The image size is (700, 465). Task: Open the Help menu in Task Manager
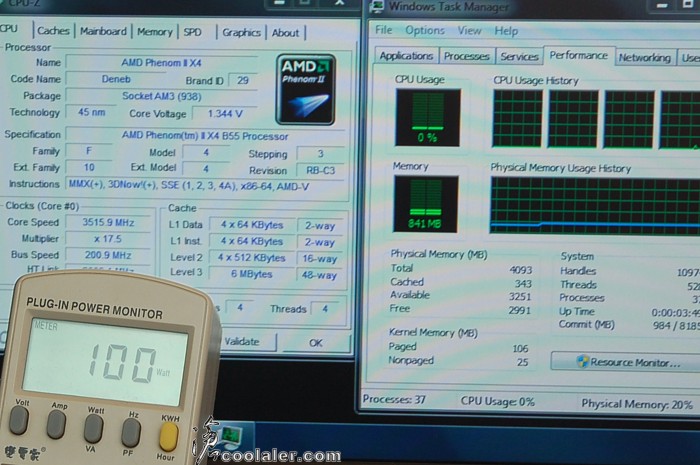[x=506, y=31]
